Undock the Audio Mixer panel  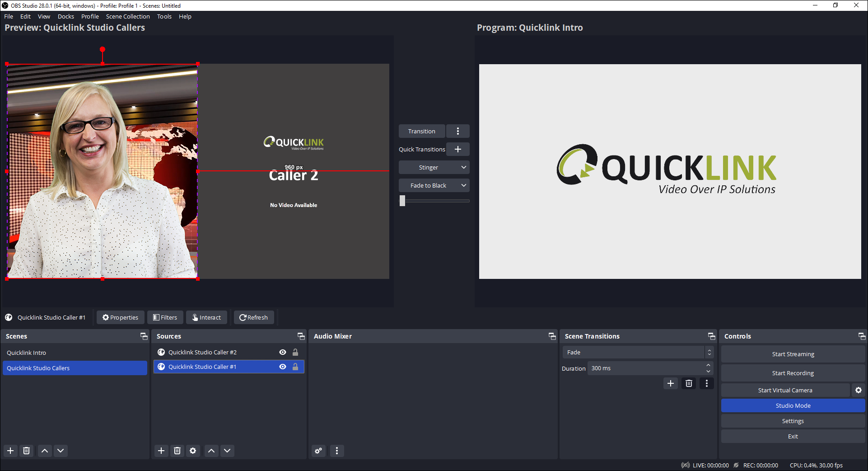(552, 336)
